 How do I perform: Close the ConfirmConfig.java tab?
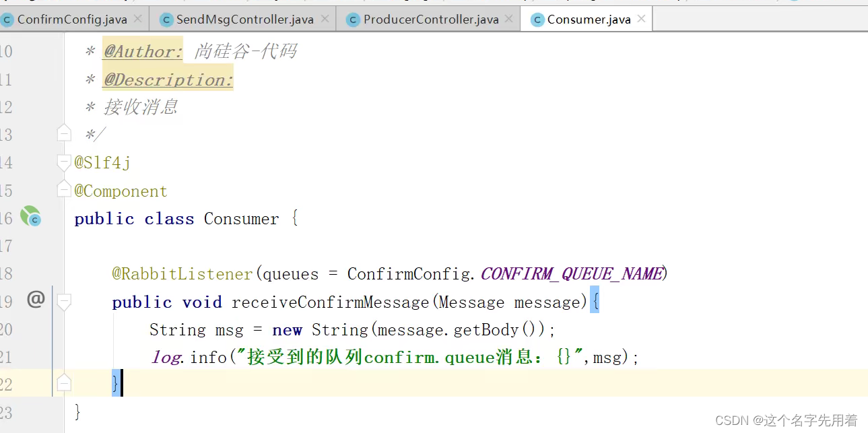[x=137, y=19]
